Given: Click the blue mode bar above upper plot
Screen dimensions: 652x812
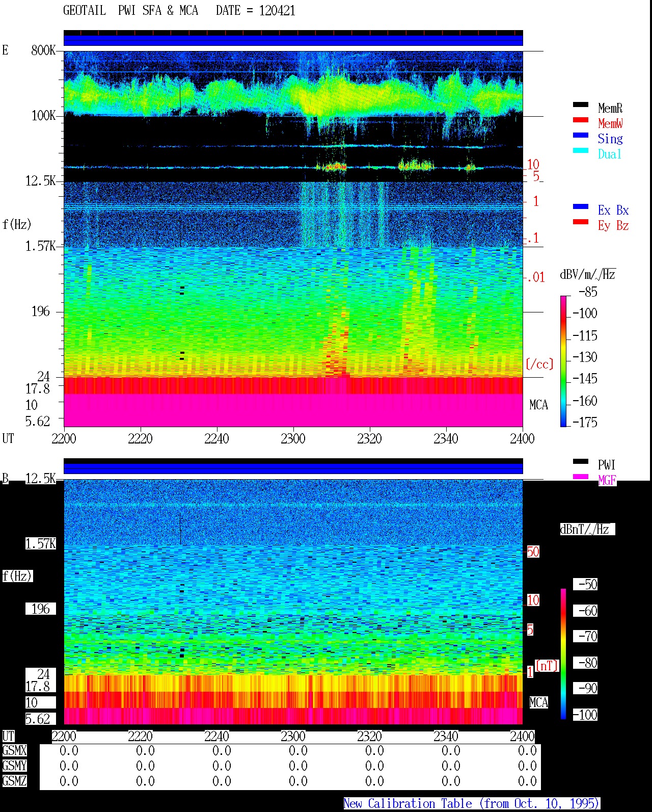Looking at the screenshot, I should click(x=293, y=40).
